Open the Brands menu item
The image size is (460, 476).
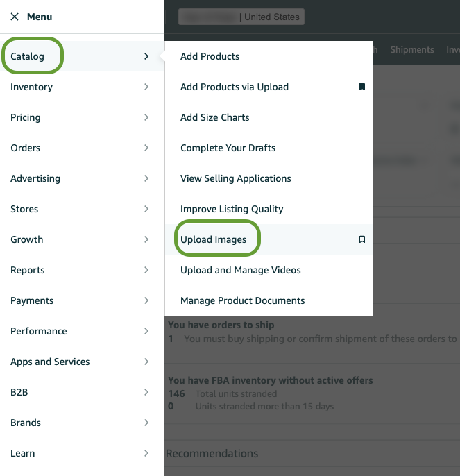click(26, 423)
